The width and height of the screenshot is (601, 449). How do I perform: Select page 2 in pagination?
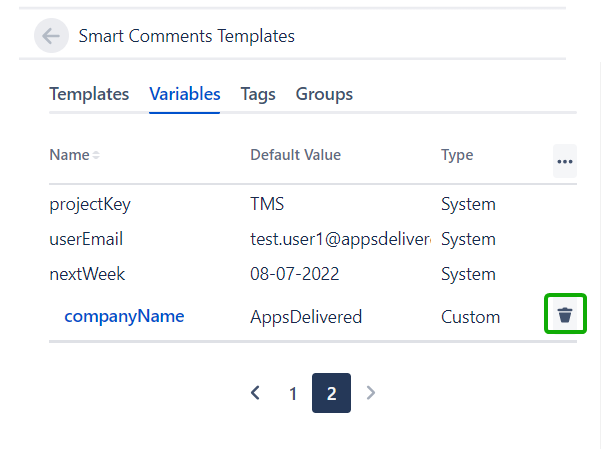(x=331, y=393)
